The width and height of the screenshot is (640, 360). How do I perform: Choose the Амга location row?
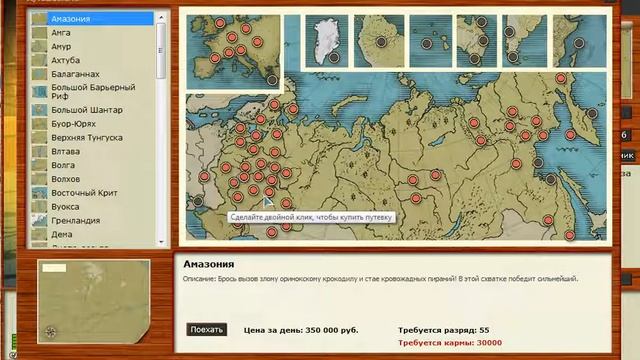click(93, 33)
